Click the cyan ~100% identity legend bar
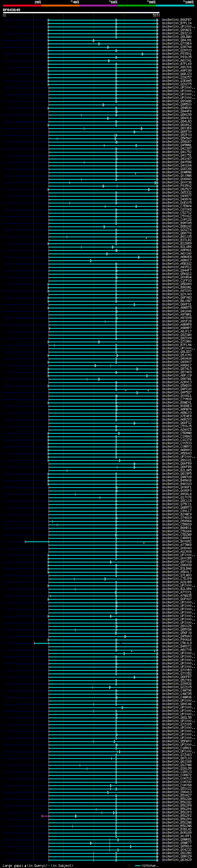The image size is (197, 868). (175, 6)
